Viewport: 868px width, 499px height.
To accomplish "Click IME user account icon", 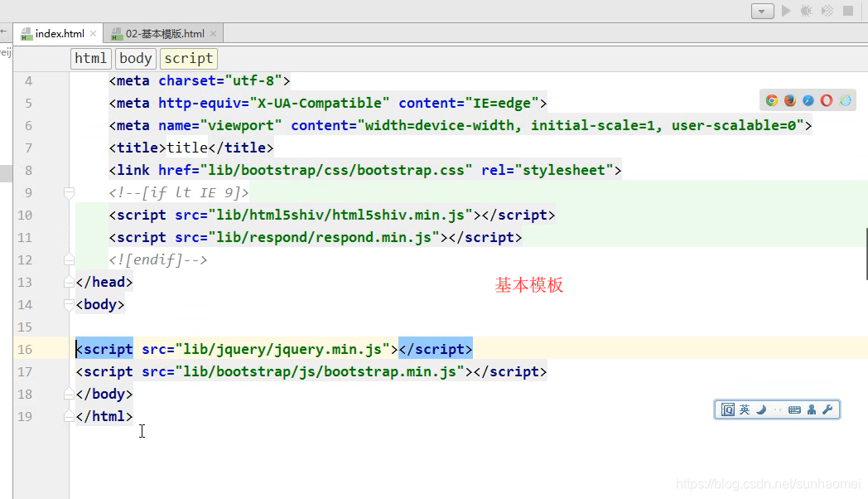I will (812, 409).
